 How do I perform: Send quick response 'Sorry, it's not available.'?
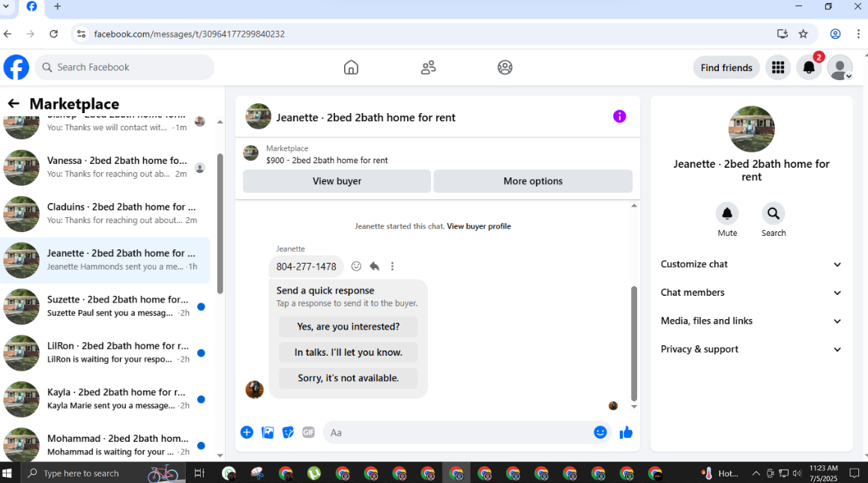tap(349, 378)
